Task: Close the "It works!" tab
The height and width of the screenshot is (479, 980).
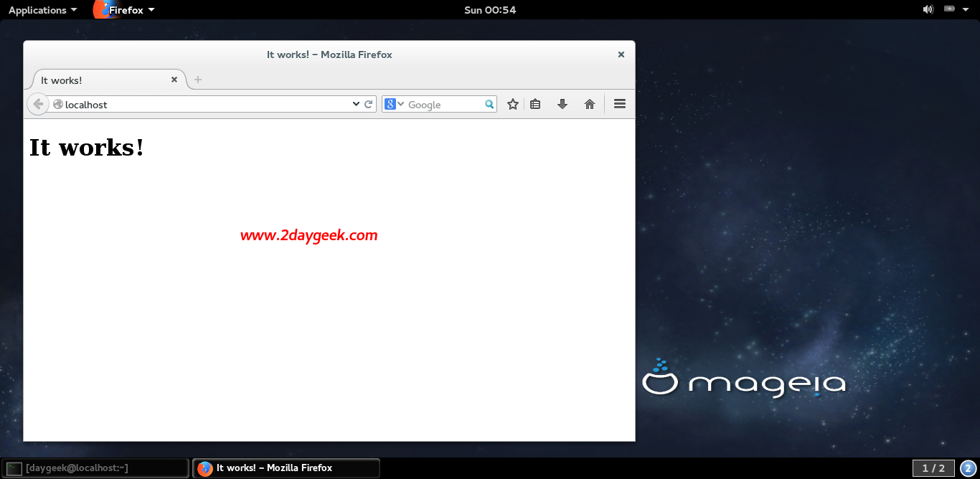Action: pyautogui.click(x=174, y=80)
